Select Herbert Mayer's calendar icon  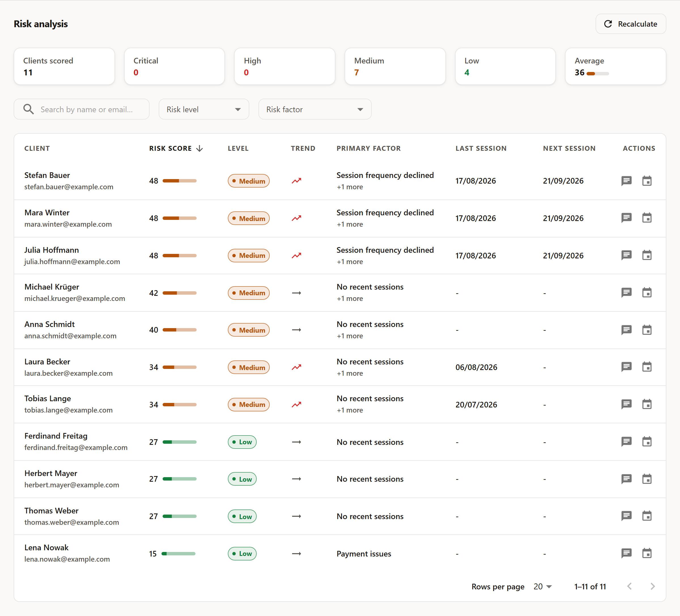coord(647,479)
